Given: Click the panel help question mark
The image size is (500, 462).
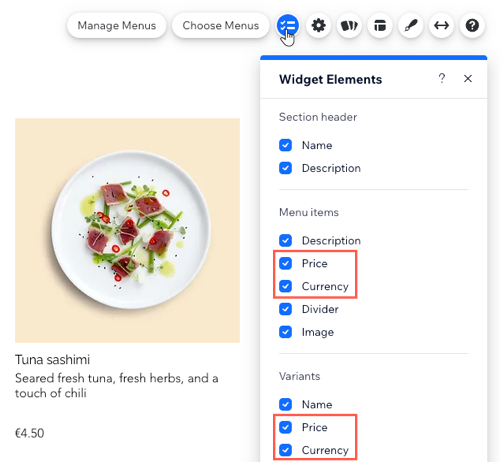Looking at the screenshot, I should (442, 78).
